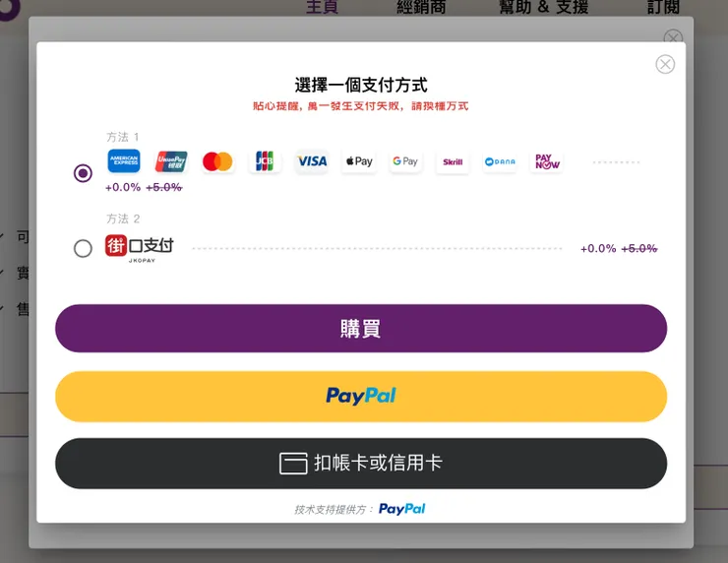
Task: Open the 訂閱 navigation item
Action: point(663,7)
